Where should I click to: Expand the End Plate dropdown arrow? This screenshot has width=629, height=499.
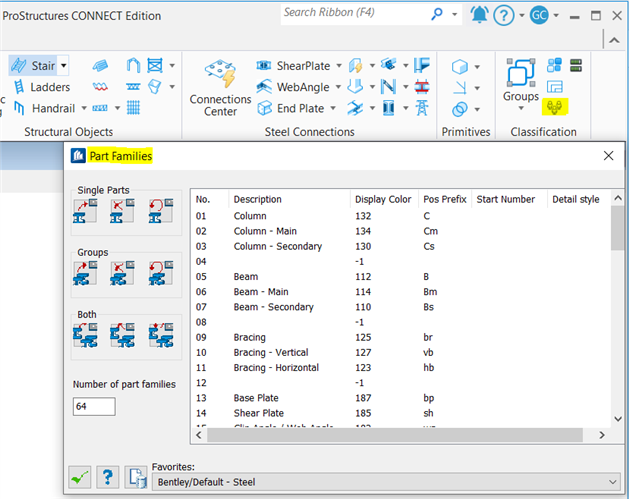[333, 108]
